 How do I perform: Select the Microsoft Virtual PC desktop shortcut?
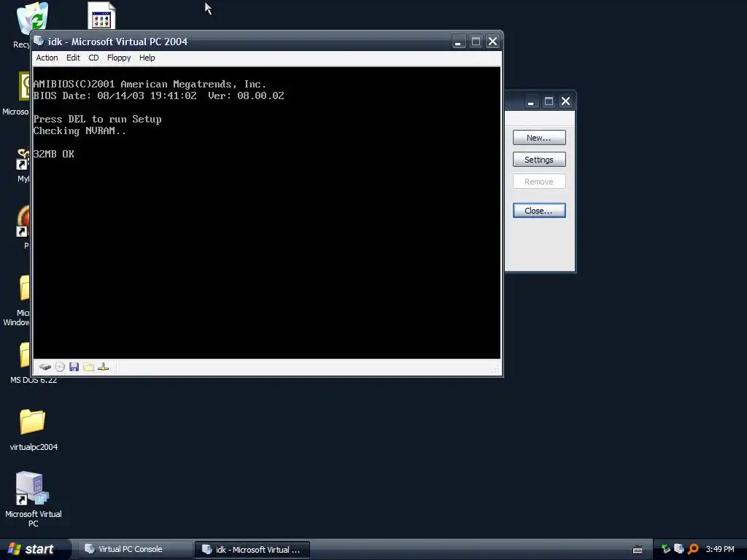33,499
